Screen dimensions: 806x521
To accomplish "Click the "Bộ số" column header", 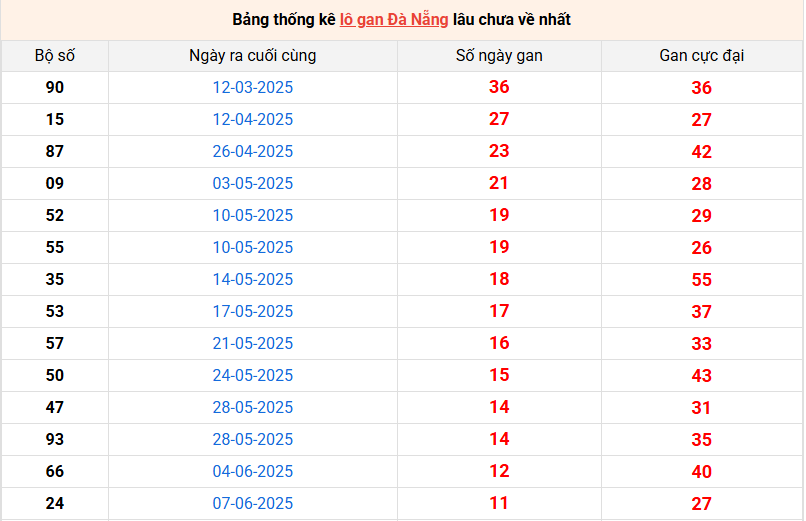I will point(55,56).
